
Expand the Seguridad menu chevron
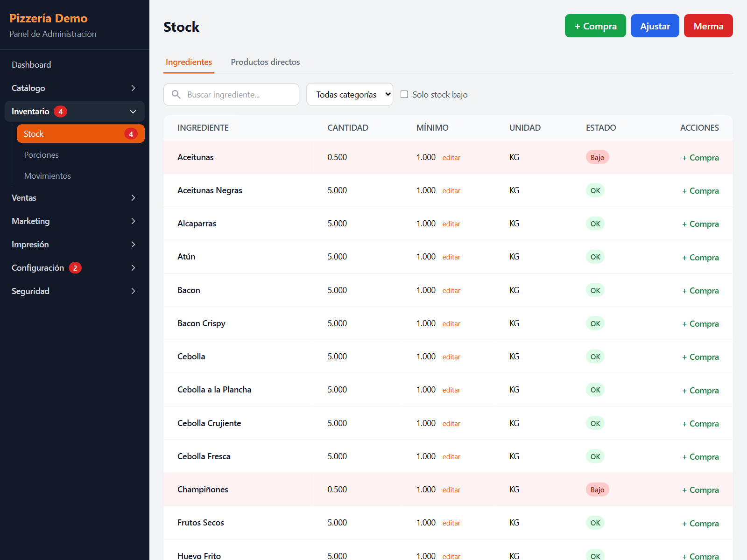[133, 291]
